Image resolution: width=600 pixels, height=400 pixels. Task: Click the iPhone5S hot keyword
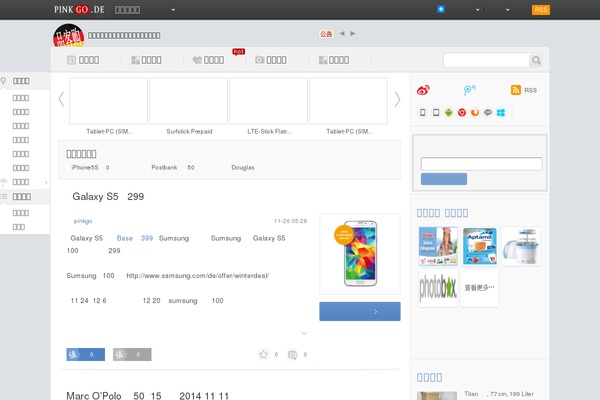tap(85, 167)
